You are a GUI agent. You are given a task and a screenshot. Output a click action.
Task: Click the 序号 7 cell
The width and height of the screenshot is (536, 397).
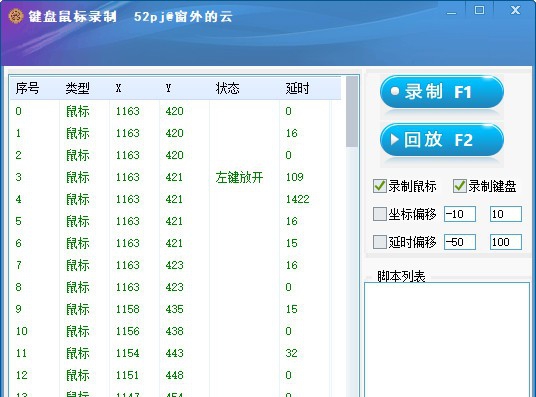click(x=18, y=265)
